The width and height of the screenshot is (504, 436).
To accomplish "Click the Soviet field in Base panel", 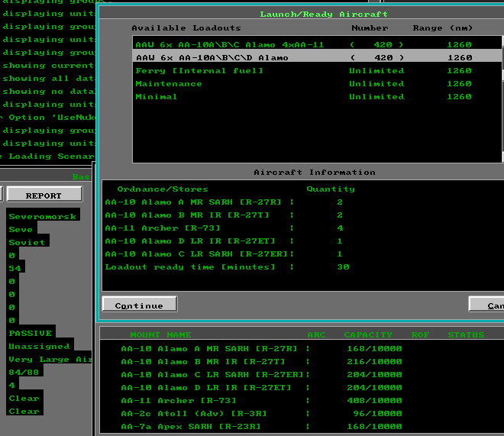I will pyautogui.click(x=27, y=241).
